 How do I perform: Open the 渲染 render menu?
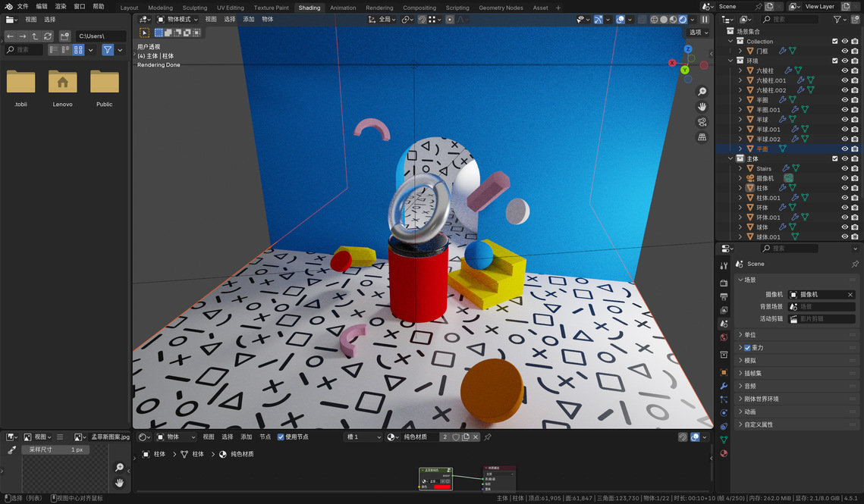[61, 6]
